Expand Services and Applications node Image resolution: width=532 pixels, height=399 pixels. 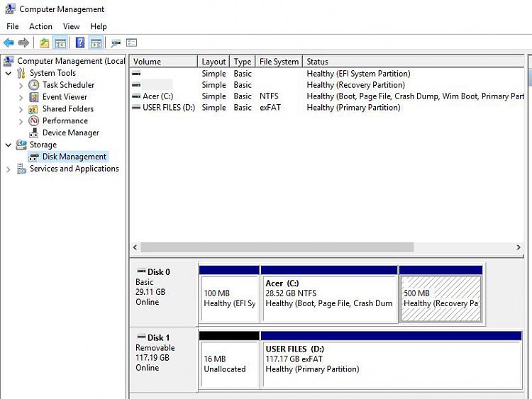9,169
